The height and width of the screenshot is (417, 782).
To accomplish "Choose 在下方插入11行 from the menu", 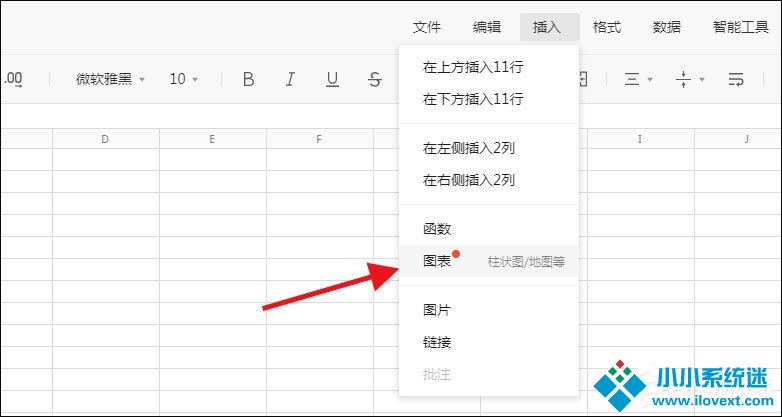I will (x=489, y=99).
